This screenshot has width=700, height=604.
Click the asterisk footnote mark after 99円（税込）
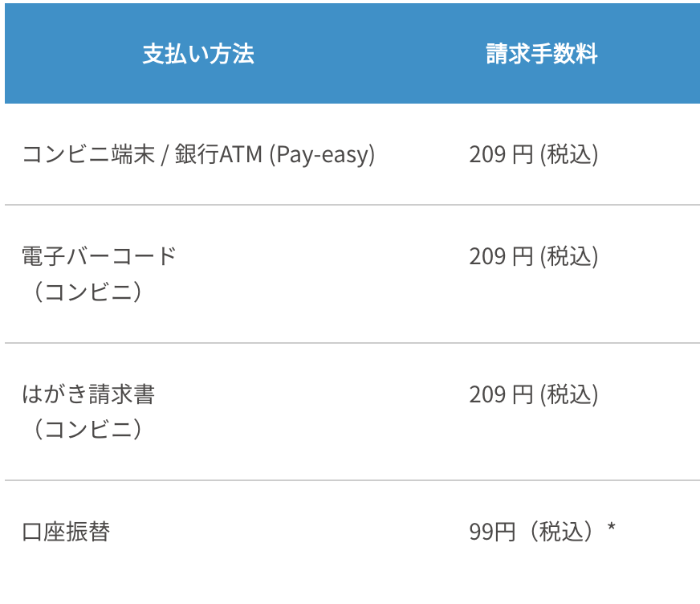612,528
